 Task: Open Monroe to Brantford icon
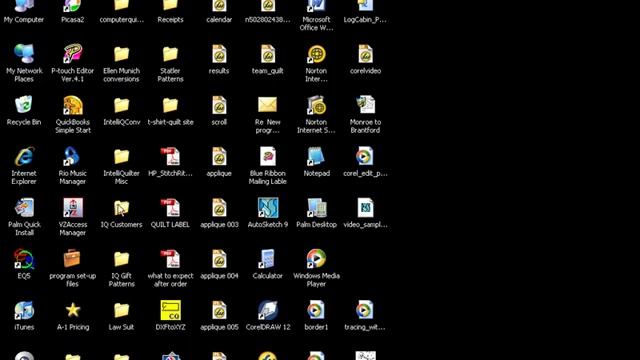365,105
